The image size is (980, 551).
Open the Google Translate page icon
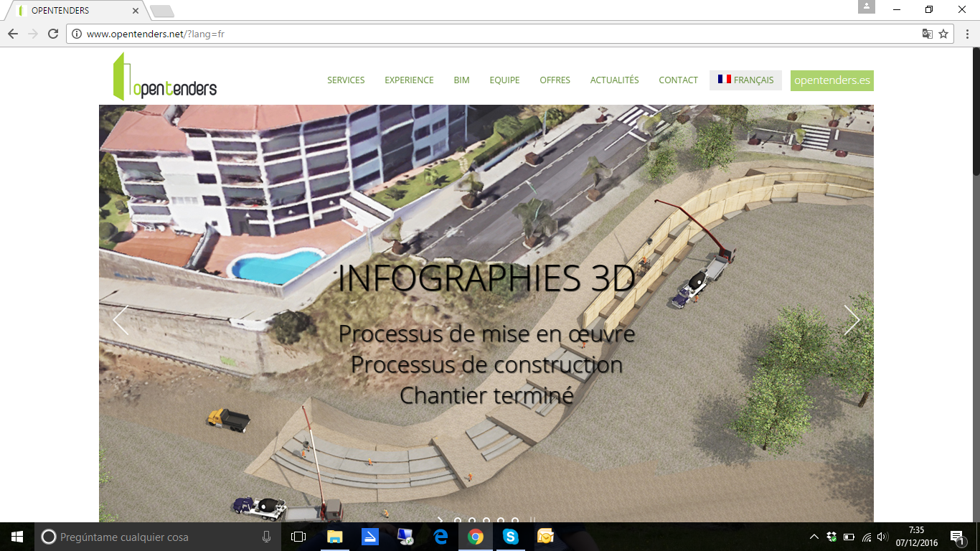928,34
